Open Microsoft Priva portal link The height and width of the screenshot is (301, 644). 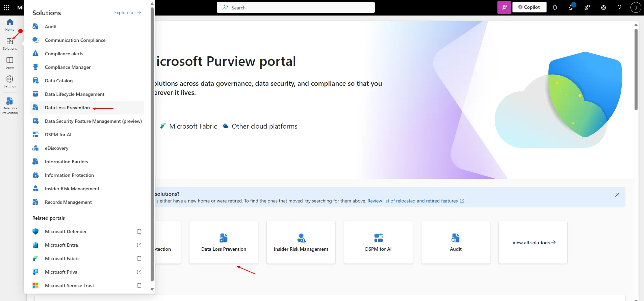click(87, 272)
